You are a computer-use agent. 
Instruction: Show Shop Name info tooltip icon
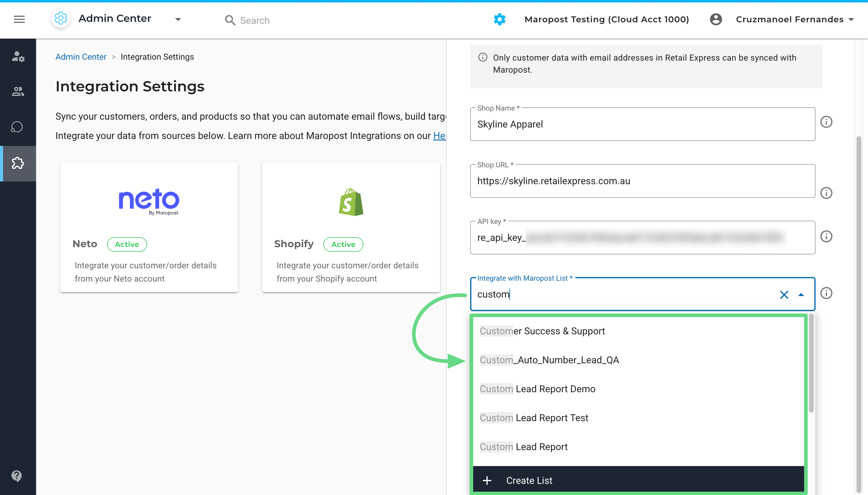[826, 122]
